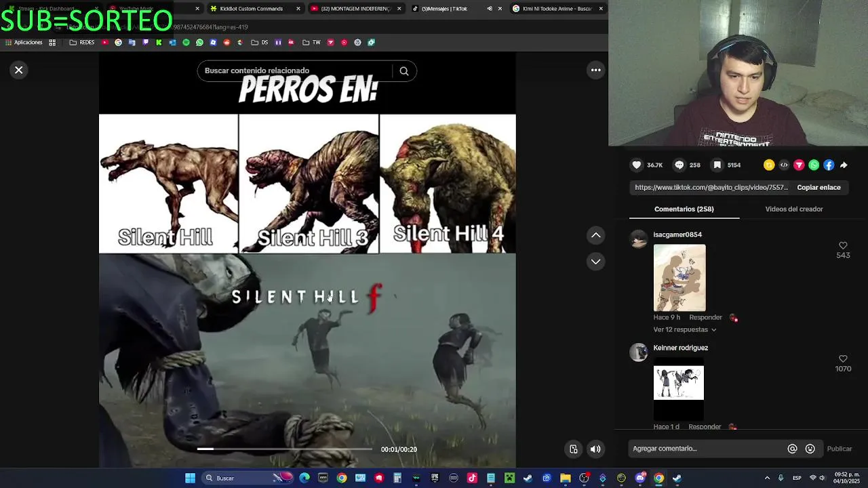Toggle the auto-scroll icon near volume
This screenshot has width=868, height=488.
pos(574,449)
